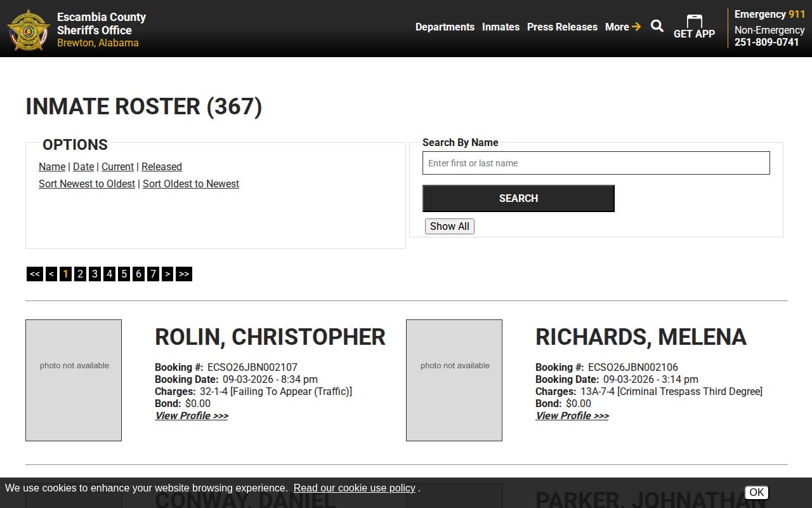
Task: Go to previous page with < arrow
Action: [x=51, y=274]
